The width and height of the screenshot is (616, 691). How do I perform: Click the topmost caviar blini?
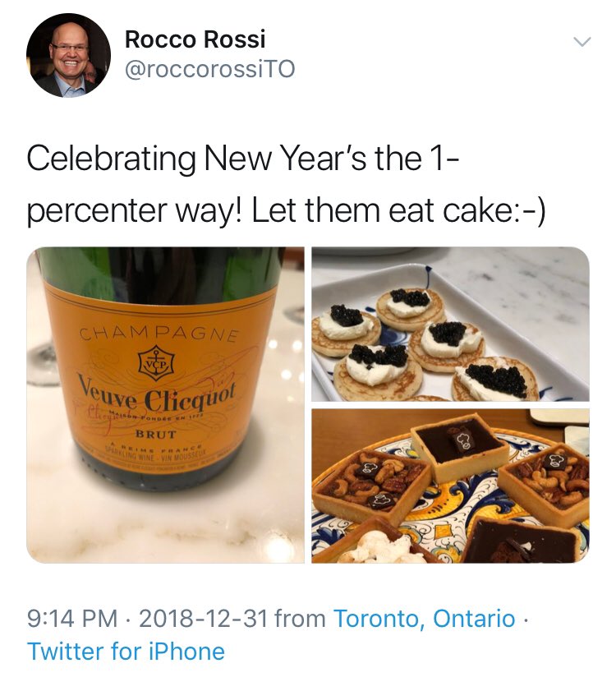(410, 308)
